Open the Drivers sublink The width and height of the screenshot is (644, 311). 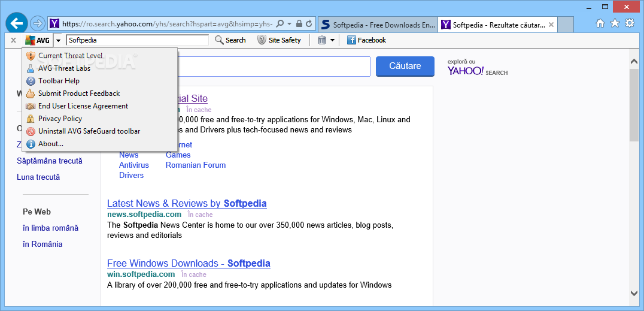click(132, 175)
